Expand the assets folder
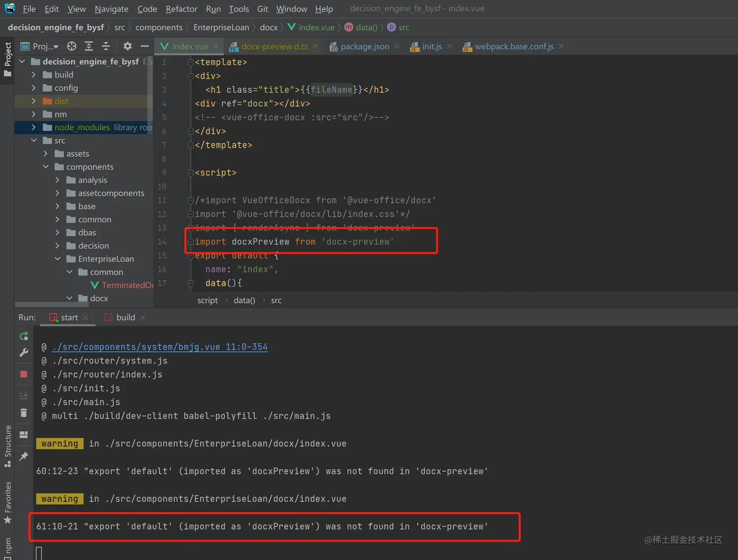 click(x=45, y=154)
